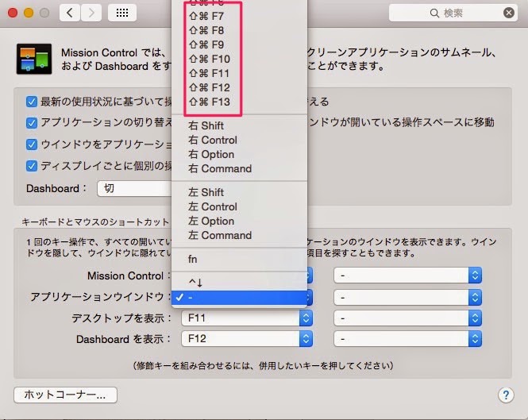The height and width of the screenshot is (420, 528).
Task: Focus the 検索 search field
Action: [x=453, y=13]
